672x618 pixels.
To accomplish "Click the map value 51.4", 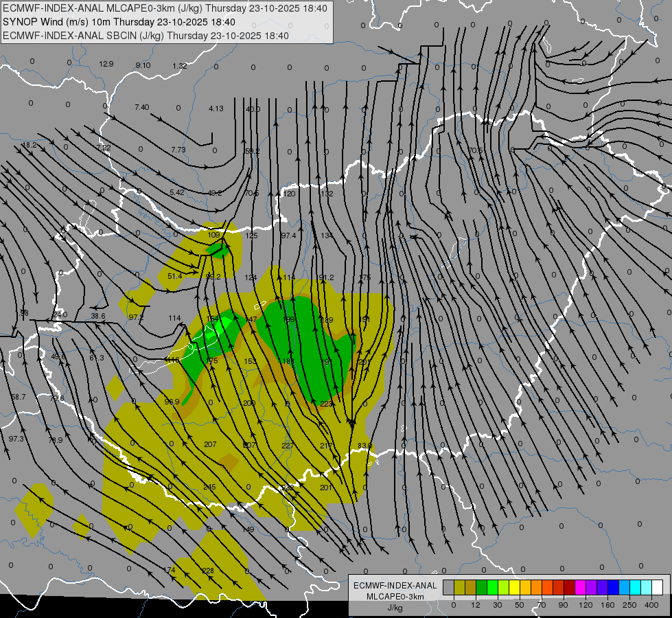I will pyautogui.click(x=175, y=276).
